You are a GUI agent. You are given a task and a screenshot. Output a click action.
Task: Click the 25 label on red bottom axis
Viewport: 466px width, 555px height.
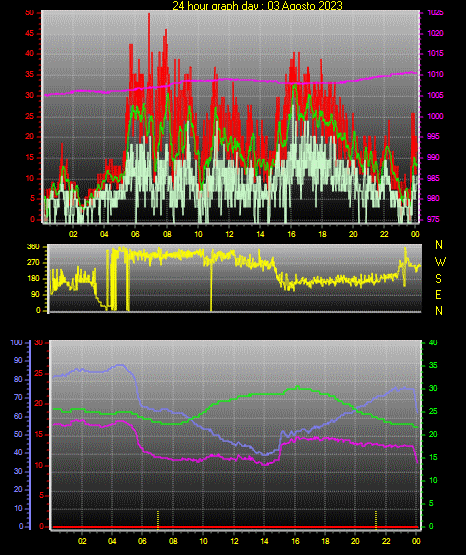tap(39, 373)
